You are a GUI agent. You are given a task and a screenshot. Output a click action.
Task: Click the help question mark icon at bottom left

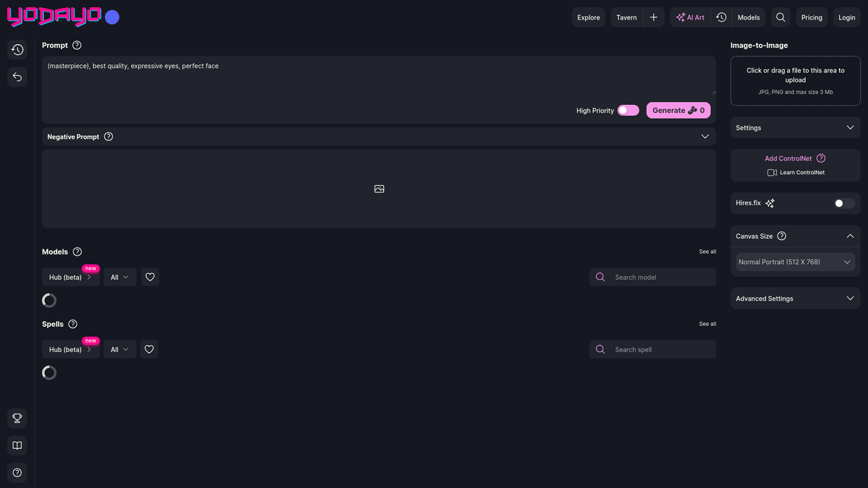point(17,472)
